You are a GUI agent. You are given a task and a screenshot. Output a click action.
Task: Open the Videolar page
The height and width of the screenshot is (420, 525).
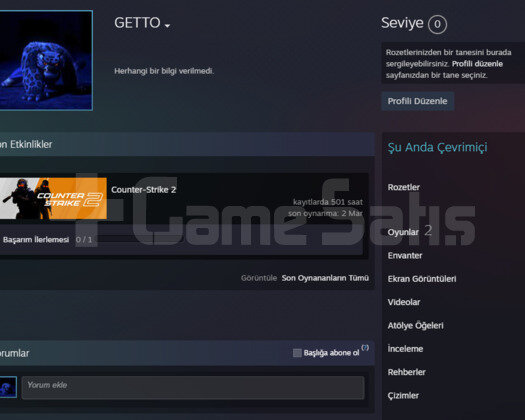pyautogui.click(x=404, y=302)
